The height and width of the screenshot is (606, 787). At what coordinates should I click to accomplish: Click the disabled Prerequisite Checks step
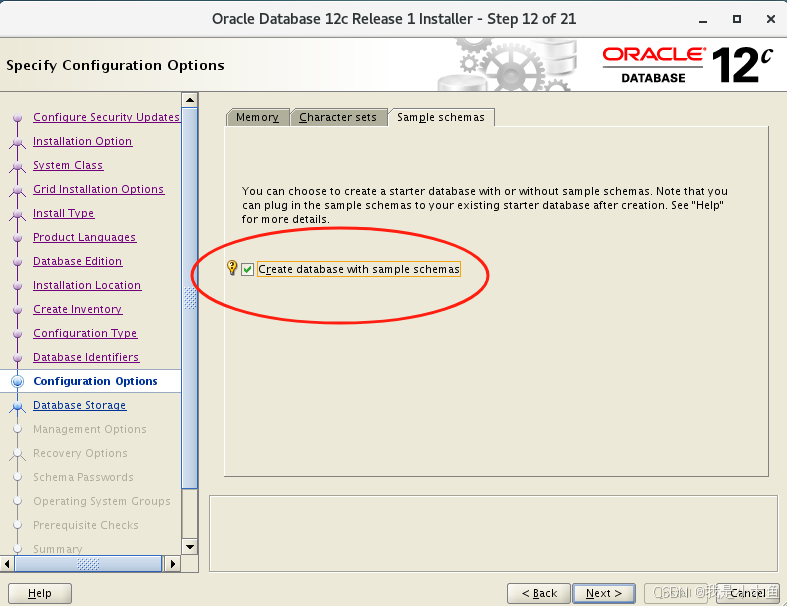pyautogui.click(x=86, y=525)
